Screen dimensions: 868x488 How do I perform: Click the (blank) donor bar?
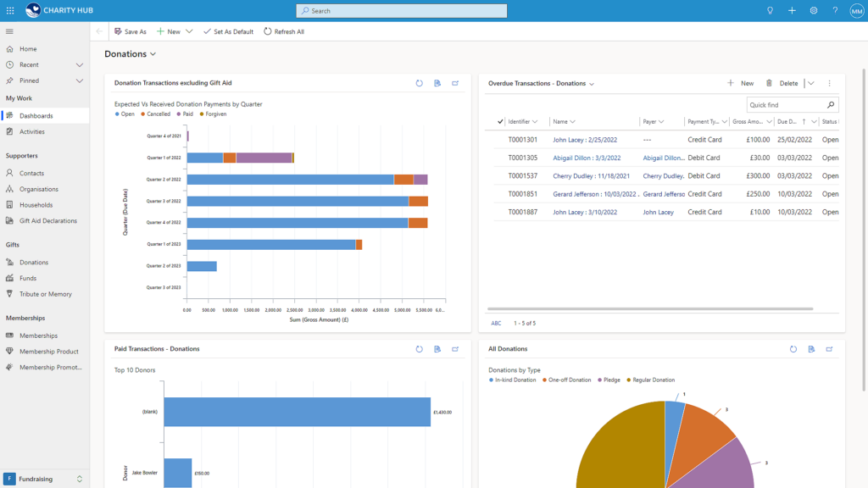pos(298,412)
